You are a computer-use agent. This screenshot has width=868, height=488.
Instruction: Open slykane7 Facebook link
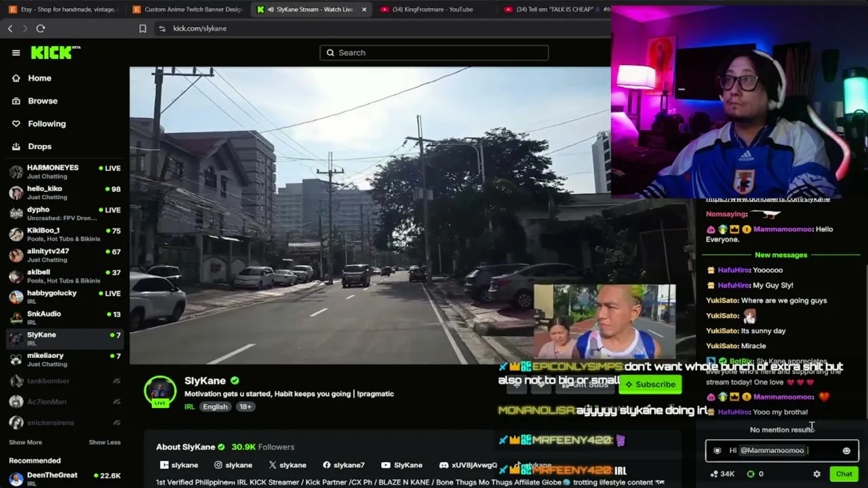click(x=342, y=465)
